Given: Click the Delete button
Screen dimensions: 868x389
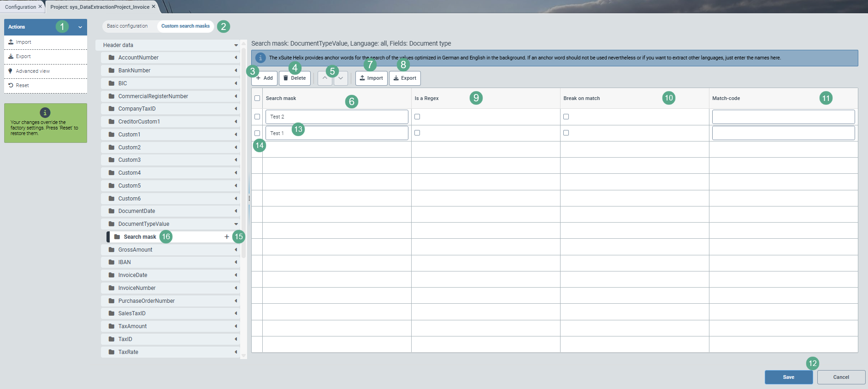Looking at the screenshot, I should pyautogui.click(x=295, y=78).
